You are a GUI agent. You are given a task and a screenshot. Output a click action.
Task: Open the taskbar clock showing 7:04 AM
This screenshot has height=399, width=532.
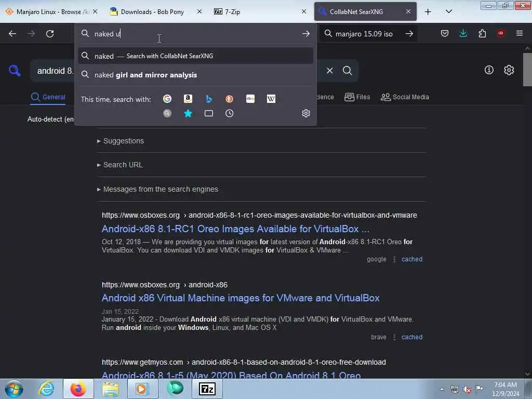pos(505,389)
